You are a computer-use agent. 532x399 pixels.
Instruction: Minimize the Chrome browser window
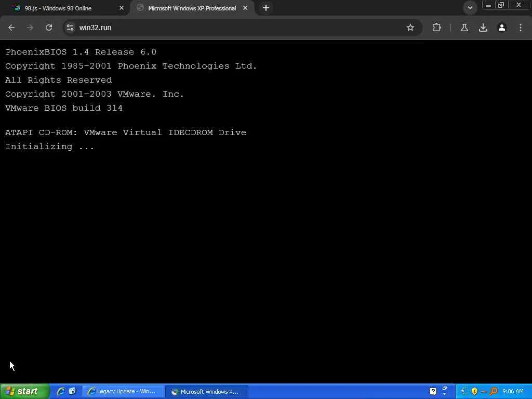[488, 5]
